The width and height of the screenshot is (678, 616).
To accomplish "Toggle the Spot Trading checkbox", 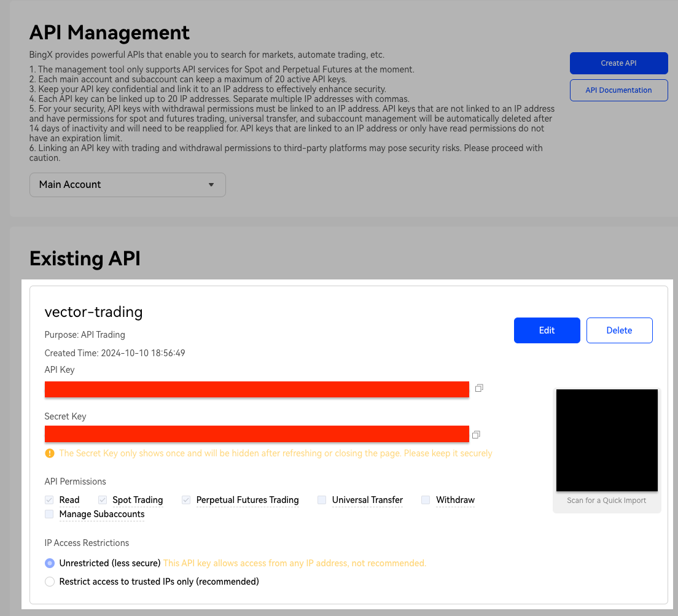I will point(103,500).
